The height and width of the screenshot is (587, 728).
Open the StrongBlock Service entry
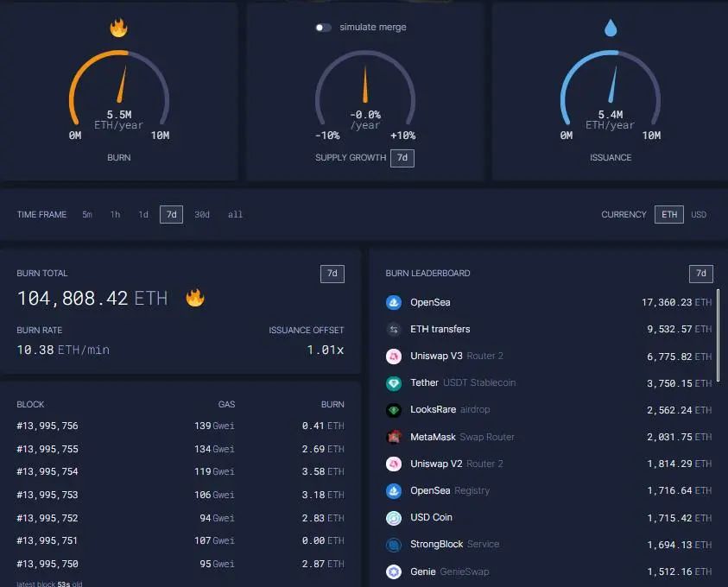(548, 545)
